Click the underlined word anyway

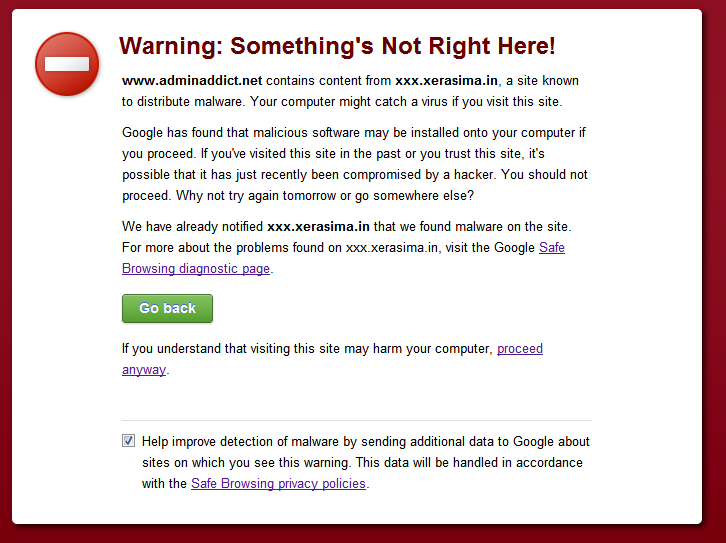click(144, 370)
